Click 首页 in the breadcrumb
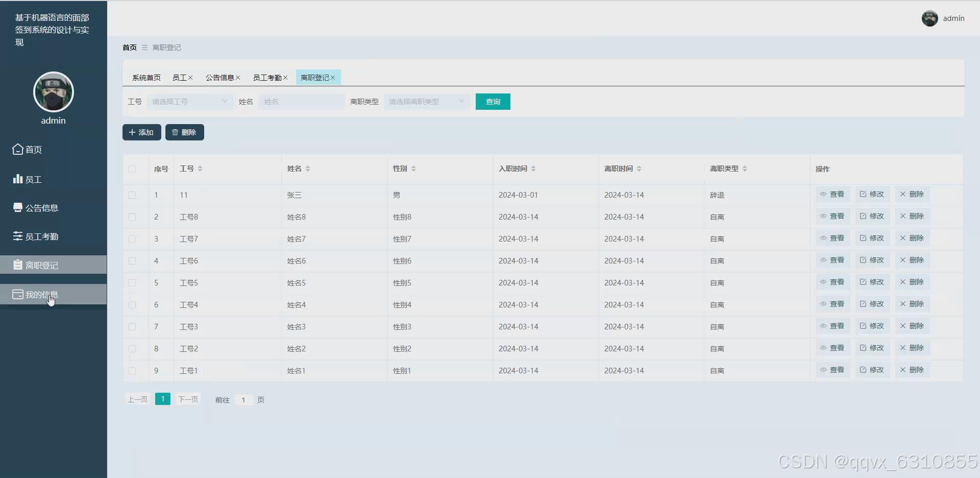980x478 pixels. 130,47
